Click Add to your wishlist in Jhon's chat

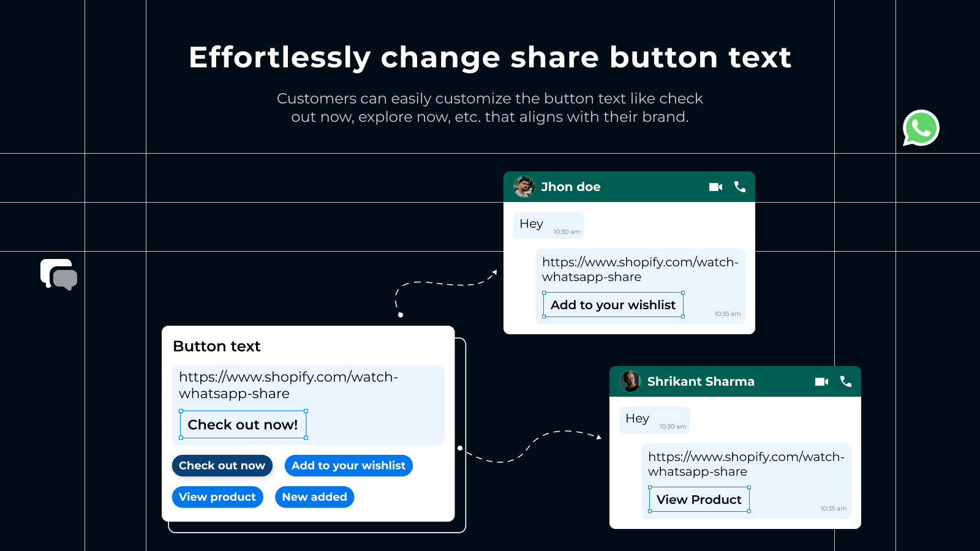pos(613,305)
